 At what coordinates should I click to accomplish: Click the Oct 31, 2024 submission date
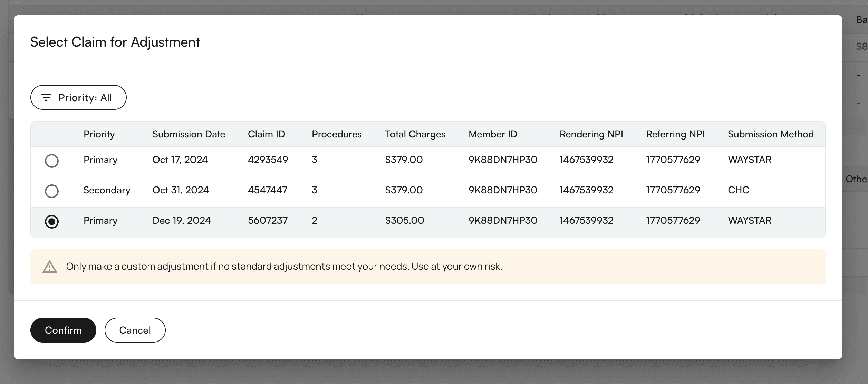click(181, 190)
